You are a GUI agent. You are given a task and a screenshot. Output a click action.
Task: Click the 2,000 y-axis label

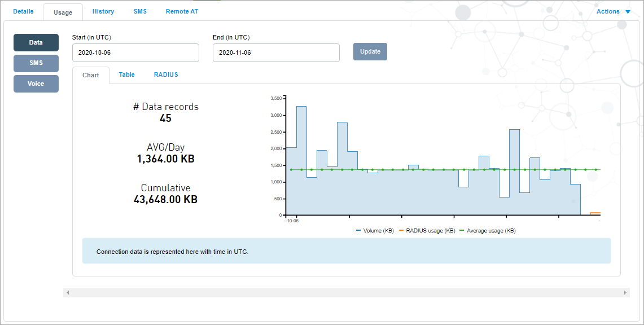(x=276, y=148)
